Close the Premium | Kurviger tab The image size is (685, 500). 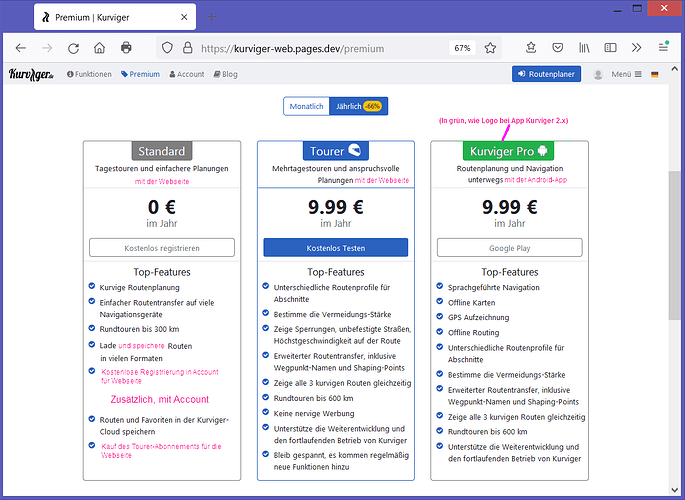[184, 17]
